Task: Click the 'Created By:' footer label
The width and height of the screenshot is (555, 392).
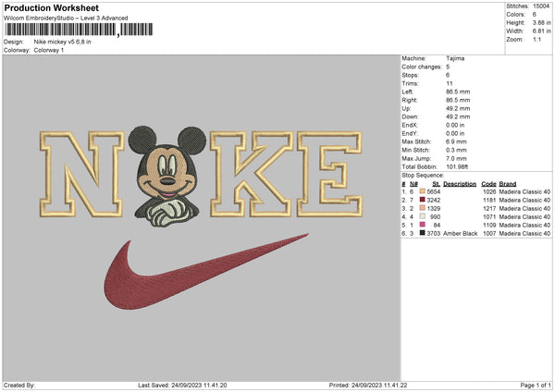Action: 19,386
